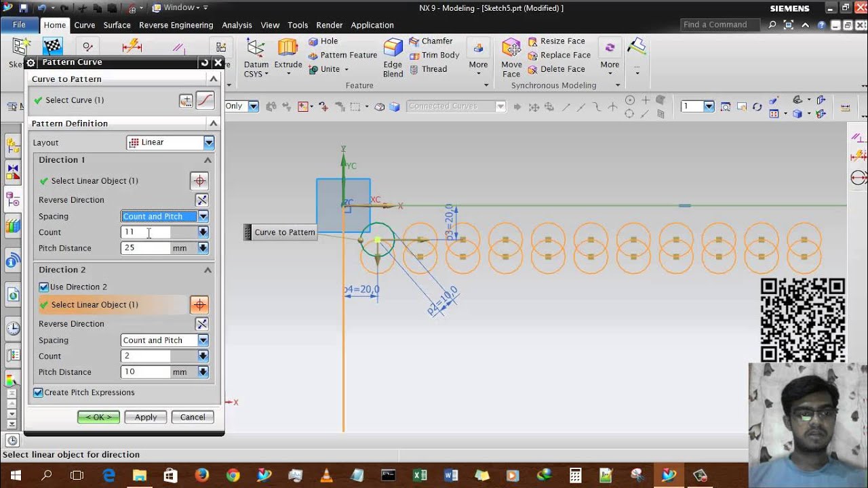
Task: Open Firefox from the taskbar
Action: click(x=201, y=475)
